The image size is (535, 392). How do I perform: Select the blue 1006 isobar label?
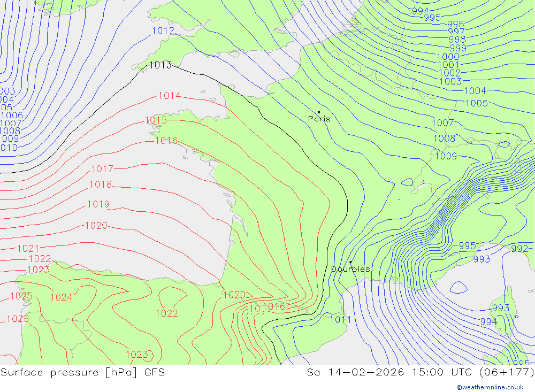pyautogui.click(x=12, y=116)
